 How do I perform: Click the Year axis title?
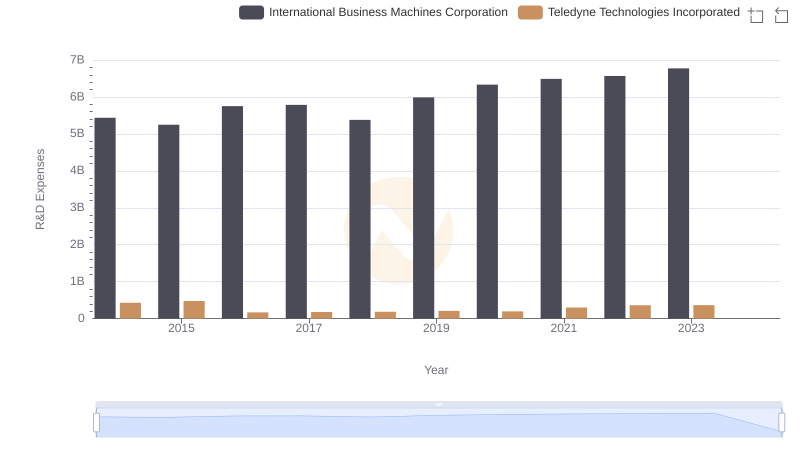click(x=436, y=370)
